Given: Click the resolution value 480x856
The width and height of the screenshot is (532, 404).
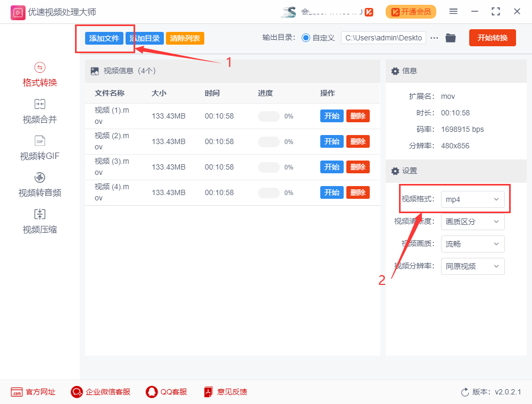Looking at the screenshot, I should click(x=455, y=146).
